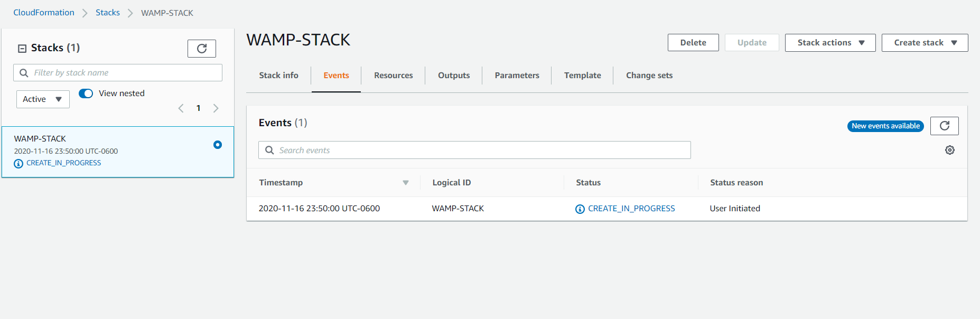980x319 pixels.
Task: Go to previous stacks page
Action: click(181, 108)
